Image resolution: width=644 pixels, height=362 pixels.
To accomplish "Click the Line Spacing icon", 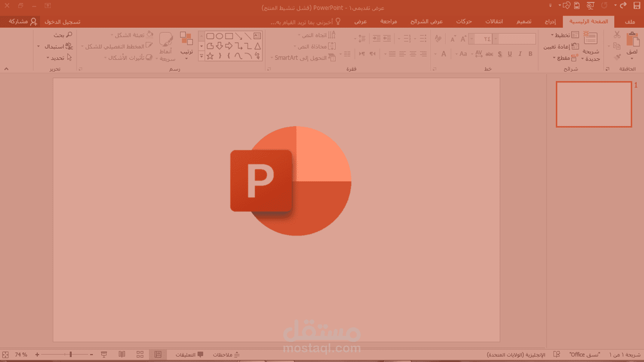I will coord(362,39).
